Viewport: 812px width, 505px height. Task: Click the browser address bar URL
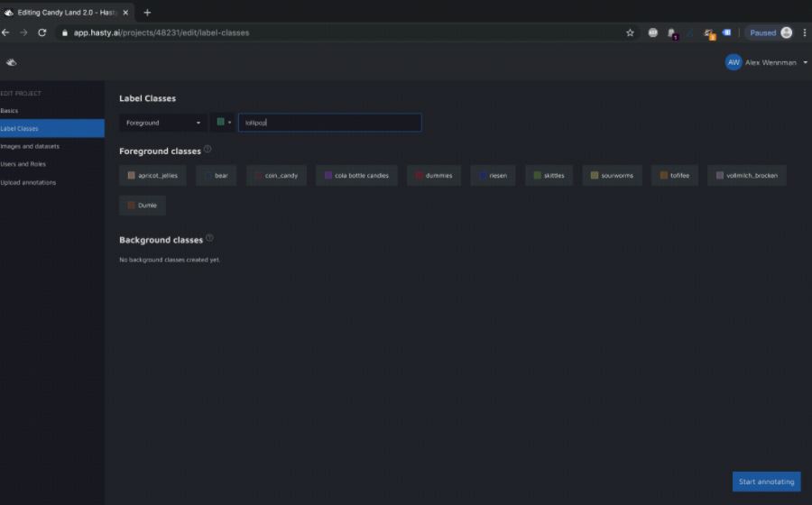pyautogui.click(x=161, y=32)
